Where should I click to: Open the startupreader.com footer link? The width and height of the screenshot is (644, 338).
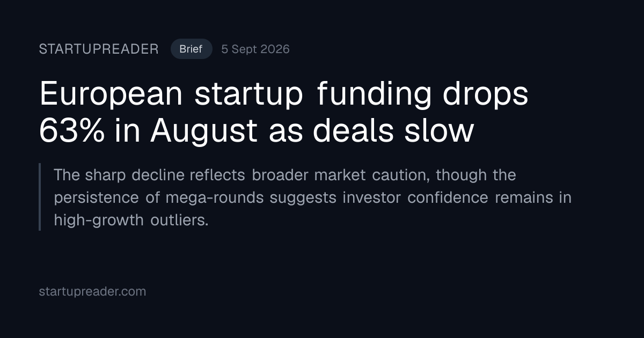92,292
